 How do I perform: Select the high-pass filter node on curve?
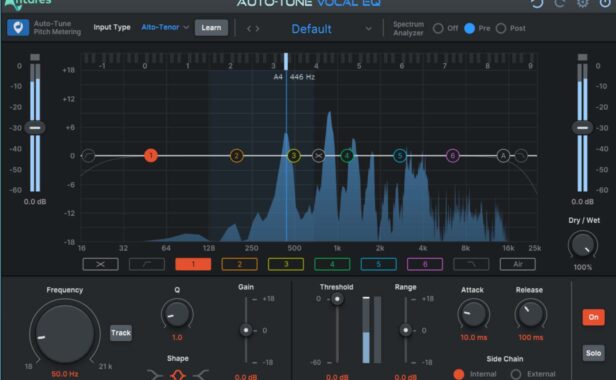[x=88, y=156]
